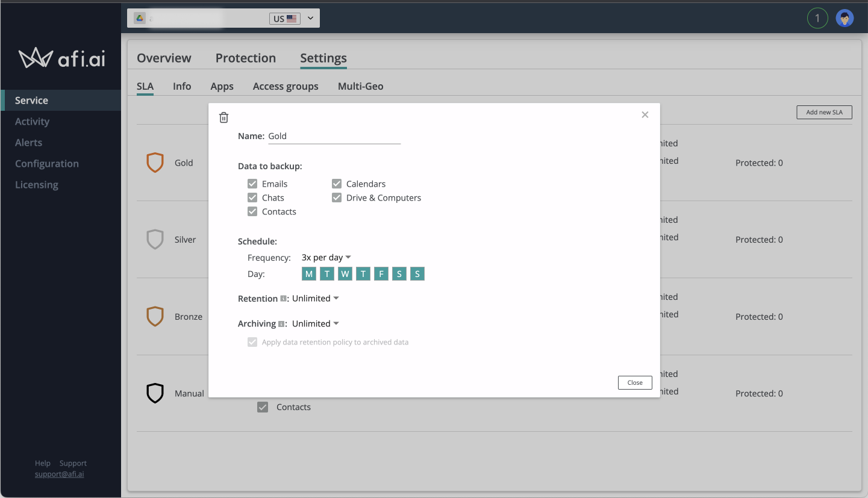
Task: Open the Archiving info tooltip icon
Action: tap(283, 323)
